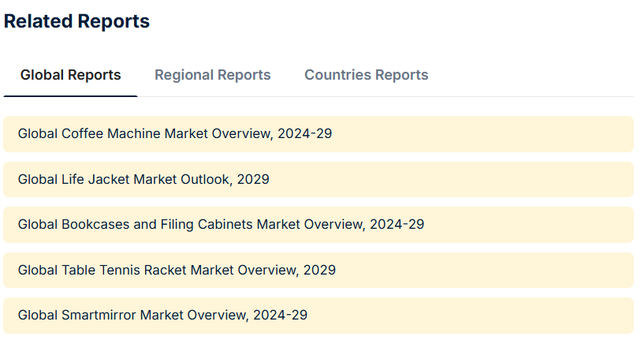Click the word "Global" in Smartmirror row
Image resolution: width=644 pixels, height=344 pixels.
pos(37,316)
